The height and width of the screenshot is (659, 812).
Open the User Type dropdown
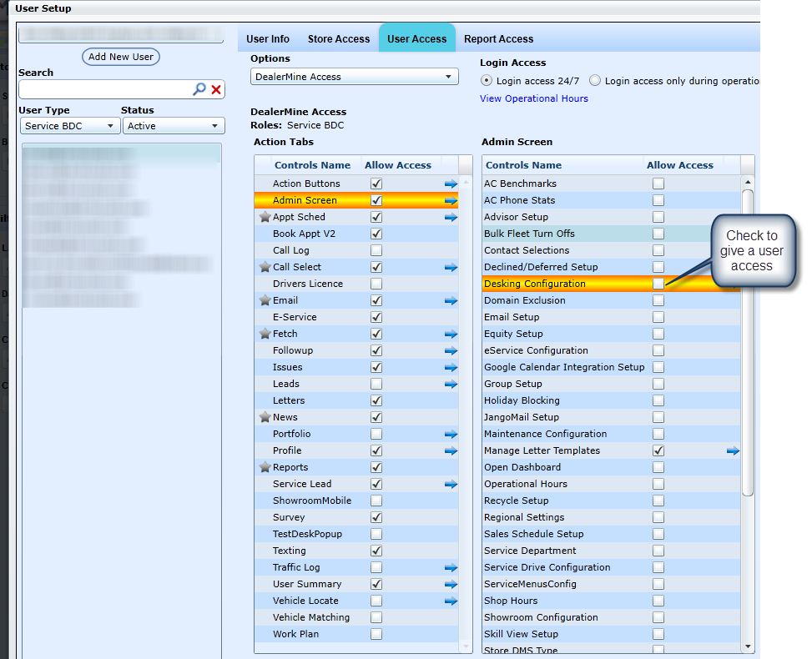70,126
